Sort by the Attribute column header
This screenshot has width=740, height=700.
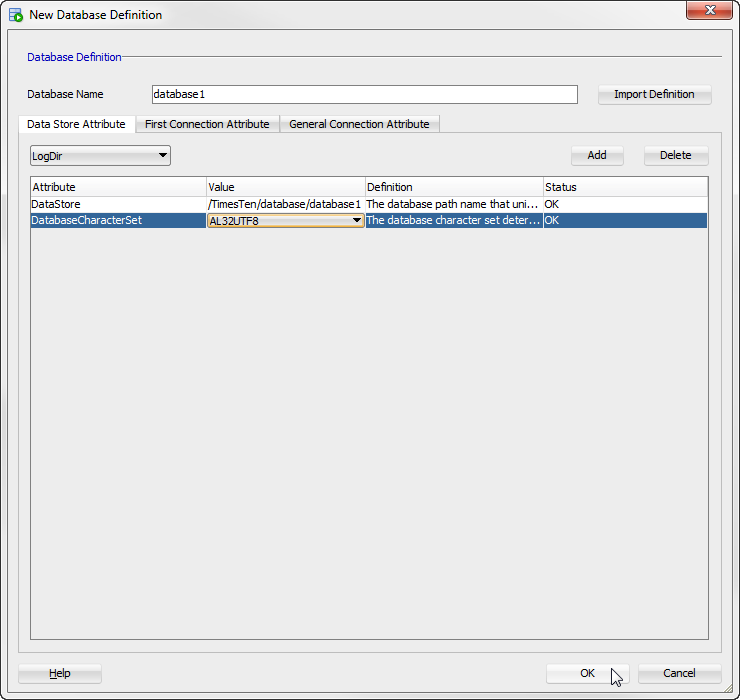[x=118, y=187]
